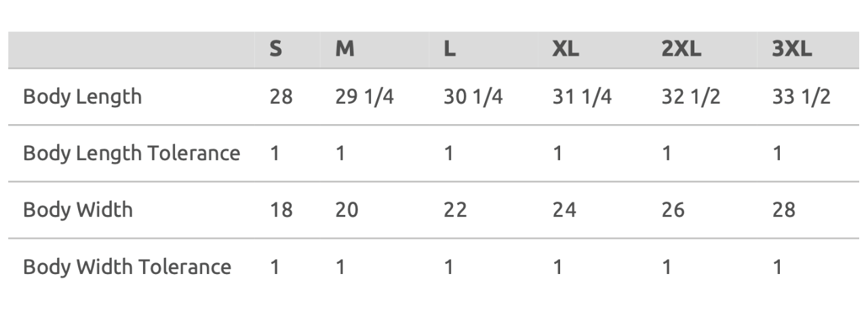Select Body Length value 31 1/4
868x312 pixels.
[582, 97]
